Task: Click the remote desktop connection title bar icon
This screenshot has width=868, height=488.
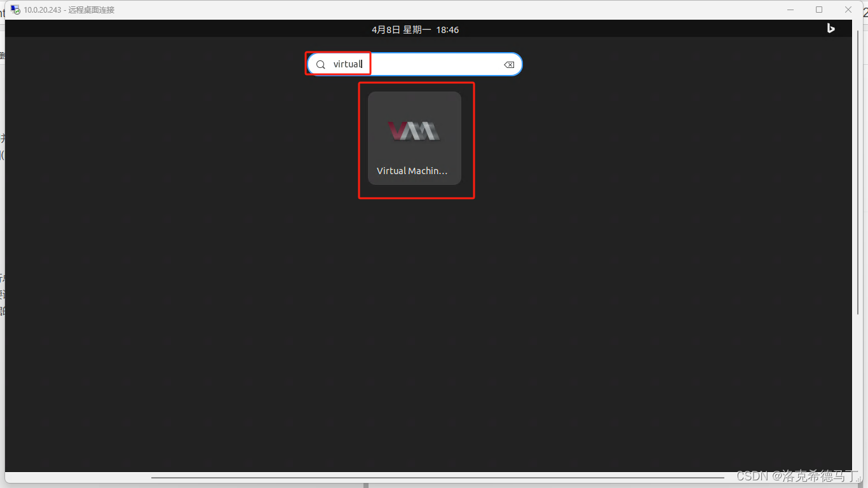Action: (15, 10)
